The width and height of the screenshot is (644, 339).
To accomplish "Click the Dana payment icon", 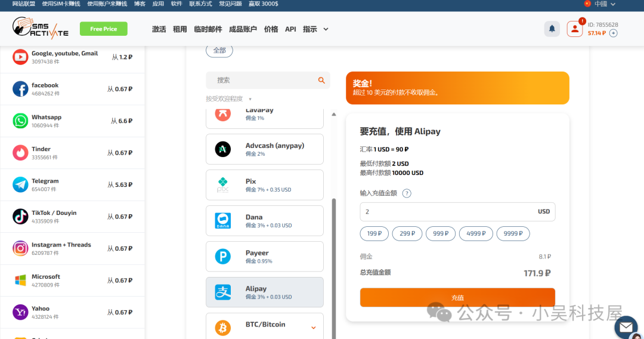I will (x=223, y=221).
